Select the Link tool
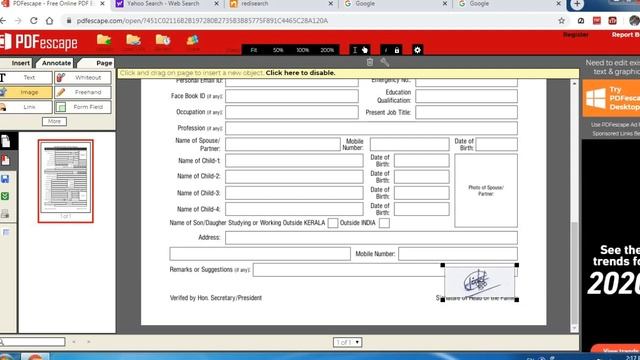640x360 pixels. pos(26,107)
